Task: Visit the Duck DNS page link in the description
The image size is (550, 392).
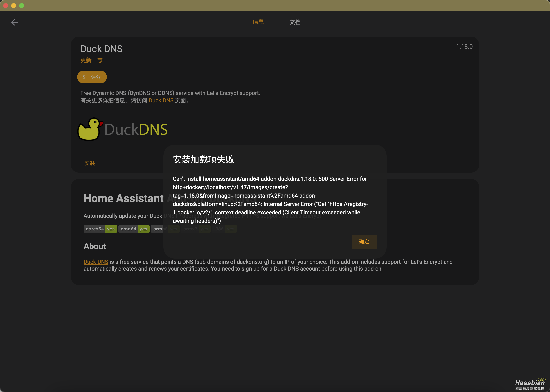Action: (161, 101)
